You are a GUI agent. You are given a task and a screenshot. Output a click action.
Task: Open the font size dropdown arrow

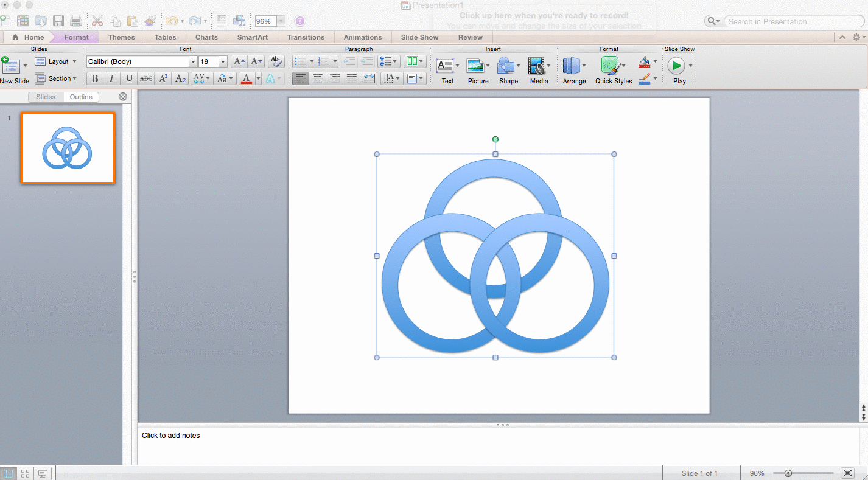[x=223, y=61]
